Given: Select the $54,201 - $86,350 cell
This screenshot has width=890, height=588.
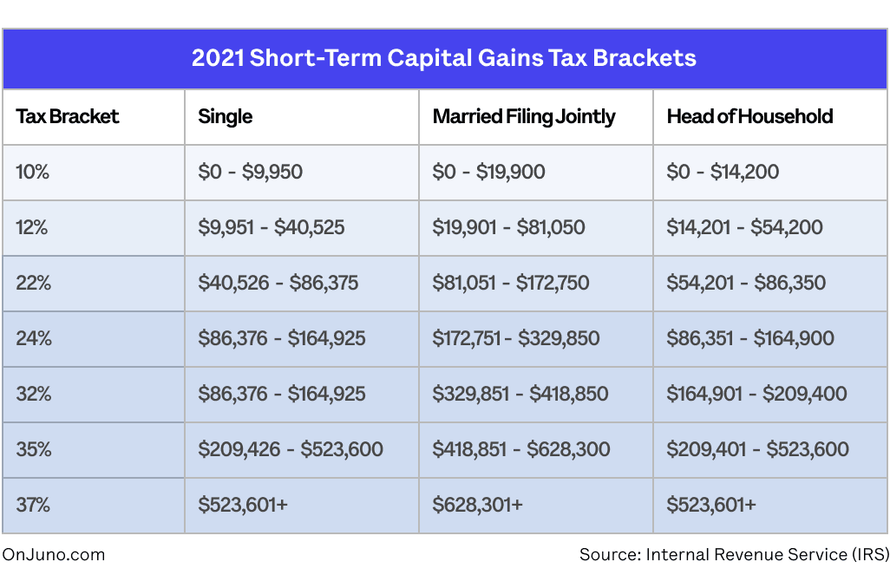Looking at the screenshot, I should (746, 284).
